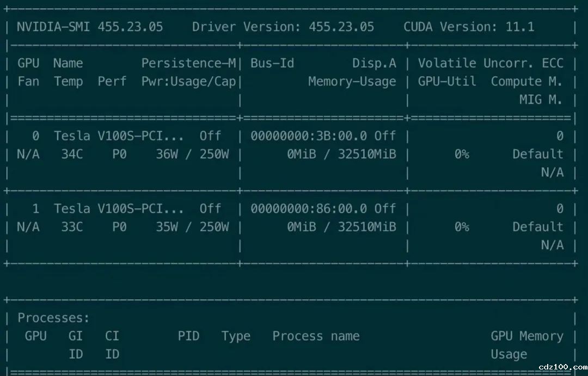The width and height of the screenshot is (588, 376).
Task: Select the Process name column header
Action: coord(316,336)
